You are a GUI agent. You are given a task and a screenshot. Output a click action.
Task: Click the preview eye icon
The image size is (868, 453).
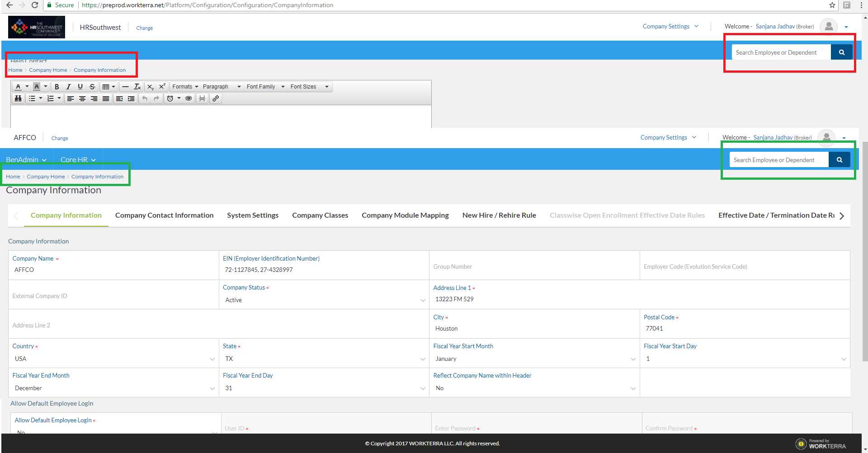click(x=189, y=98)
